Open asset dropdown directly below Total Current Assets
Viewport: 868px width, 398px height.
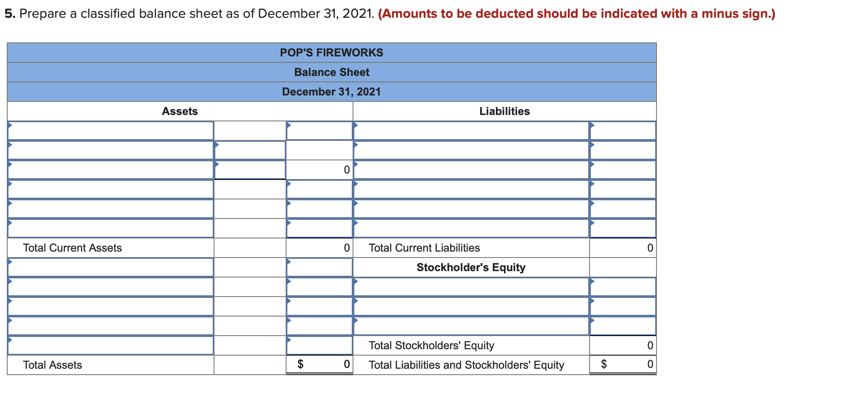click(x=111, y=267)
